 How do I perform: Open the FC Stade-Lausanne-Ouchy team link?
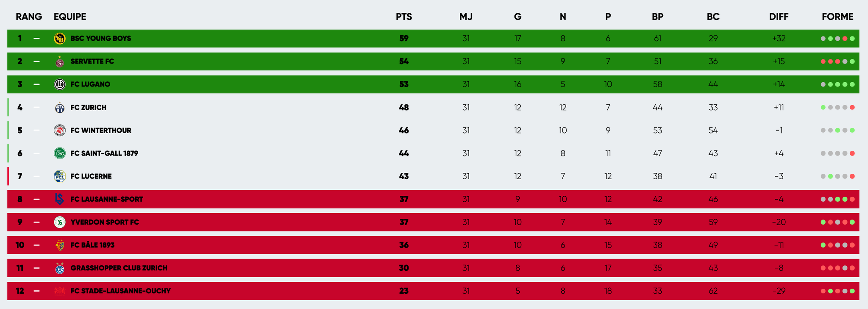(120, 291)
